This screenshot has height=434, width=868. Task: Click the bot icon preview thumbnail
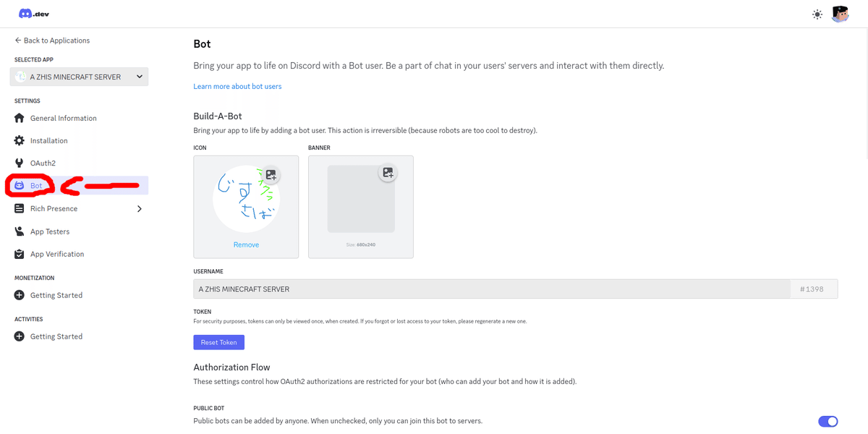[x=246, y=199]
